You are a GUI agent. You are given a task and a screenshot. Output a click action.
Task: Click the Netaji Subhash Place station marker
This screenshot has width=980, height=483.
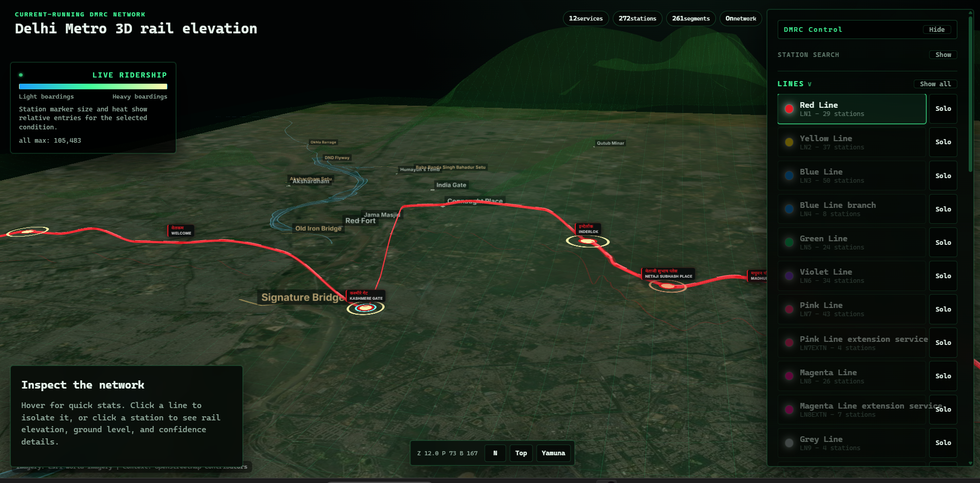[668, 286]
